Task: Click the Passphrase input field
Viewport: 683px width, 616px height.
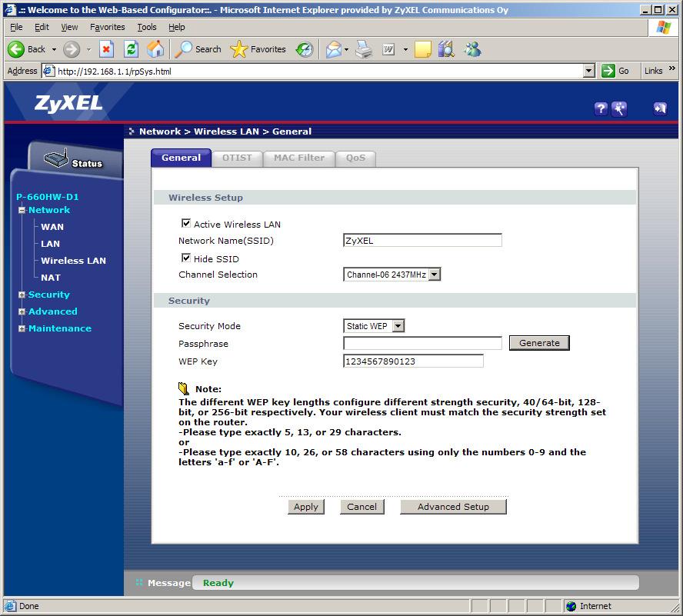Action: 422,343
